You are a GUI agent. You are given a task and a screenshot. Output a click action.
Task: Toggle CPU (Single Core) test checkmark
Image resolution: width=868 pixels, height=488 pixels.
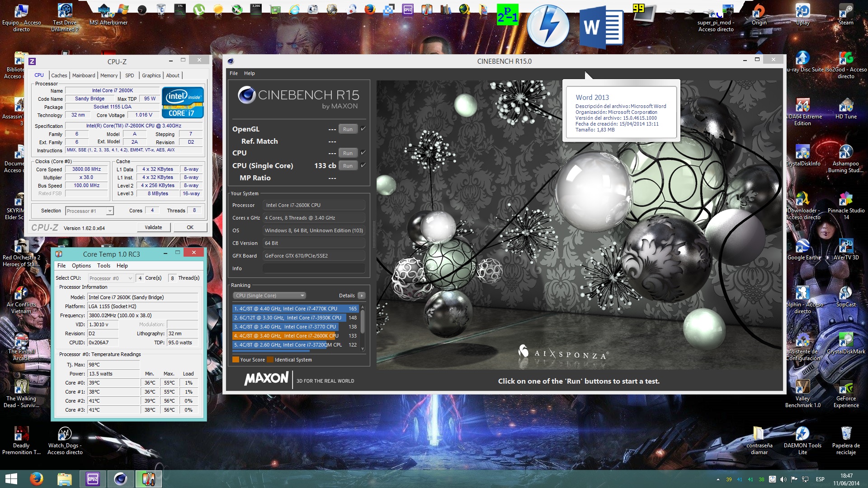click(363, 165)
